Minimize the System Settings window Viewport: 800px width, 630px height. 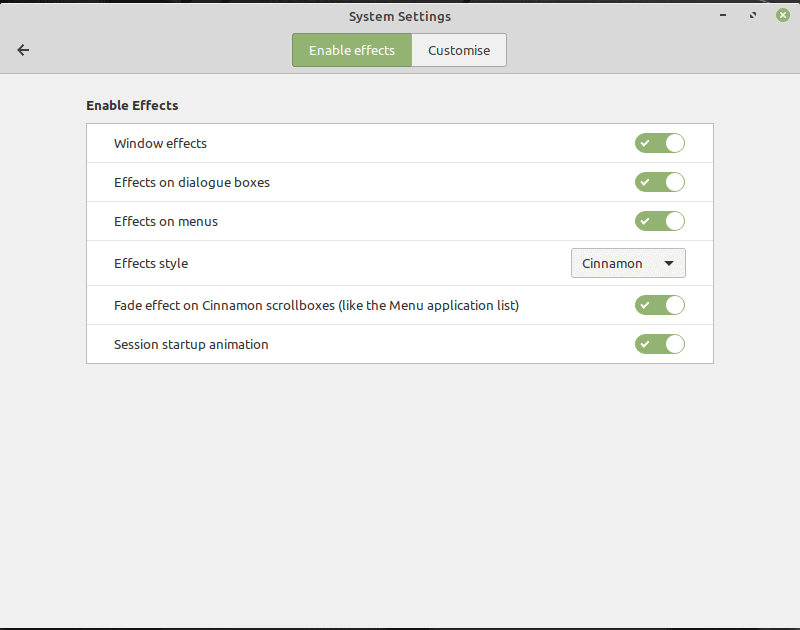coord(723,16)
